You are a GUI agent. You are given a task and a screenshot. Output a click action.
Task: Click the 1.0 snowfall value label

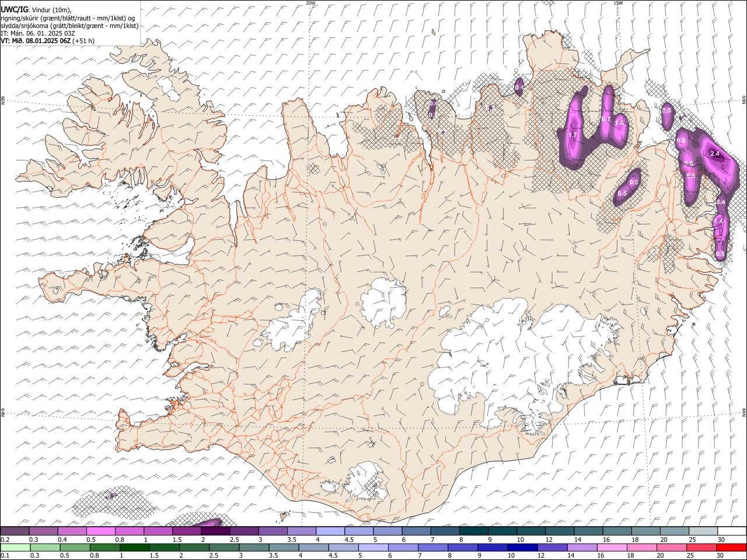620,123
